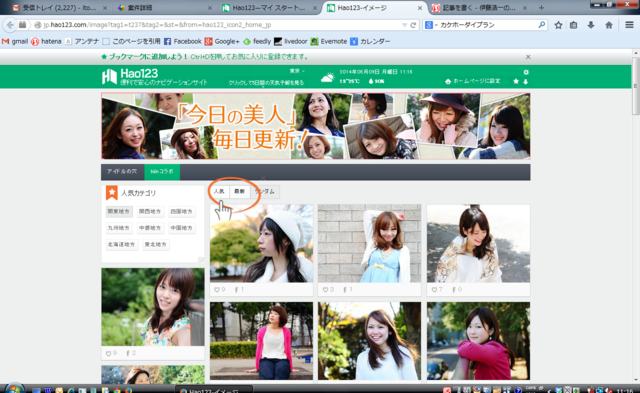
Task: Switch to the 受信トレイ Gmail tab
Action: click(60, 8)
